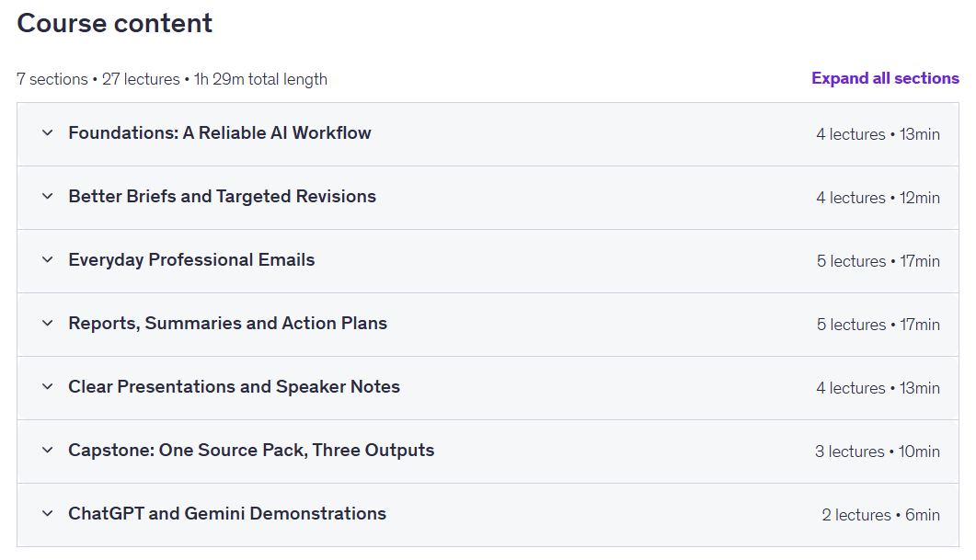Image resolution: width=976 pixels, height=560 pixels.
Task: Expand Better Briefs and Targeted Revisions chevron
Action: 47,197
